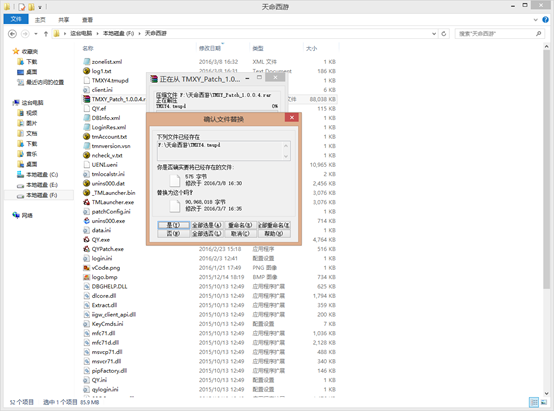Select the QYPatch.exe application icon
Viewport: 554px width, 411px height.
(x=87, y=249)
